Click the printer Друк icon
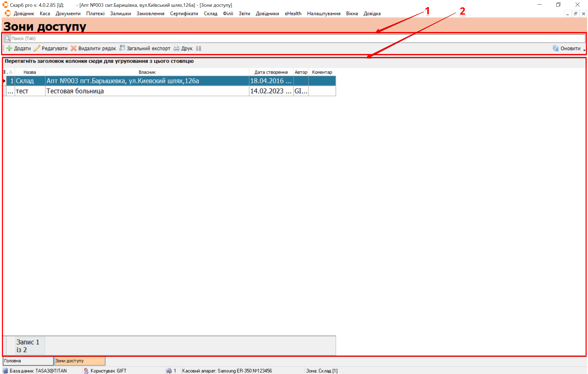Image resolution: width=588 pixels, height=374 pixels. 177,49
